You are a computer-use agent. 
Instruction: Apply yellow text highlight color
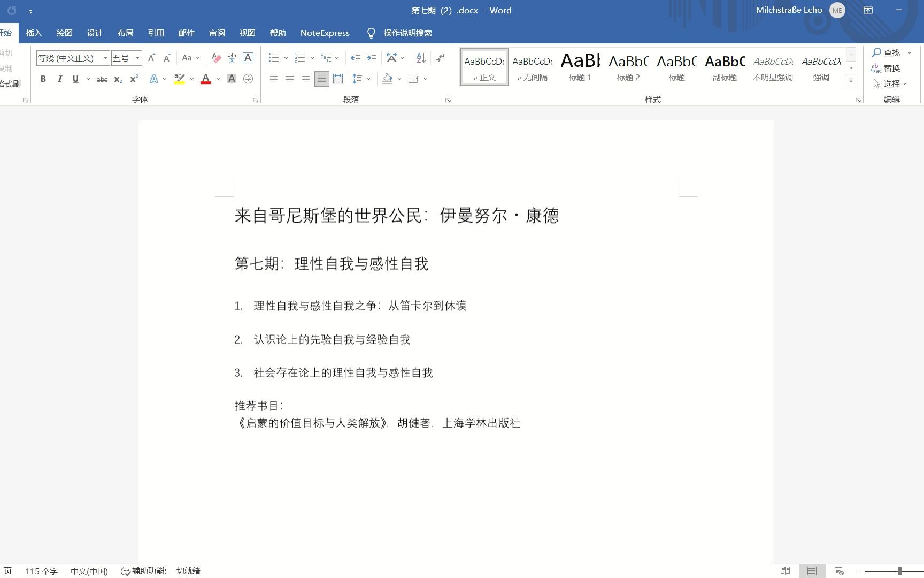180,79
